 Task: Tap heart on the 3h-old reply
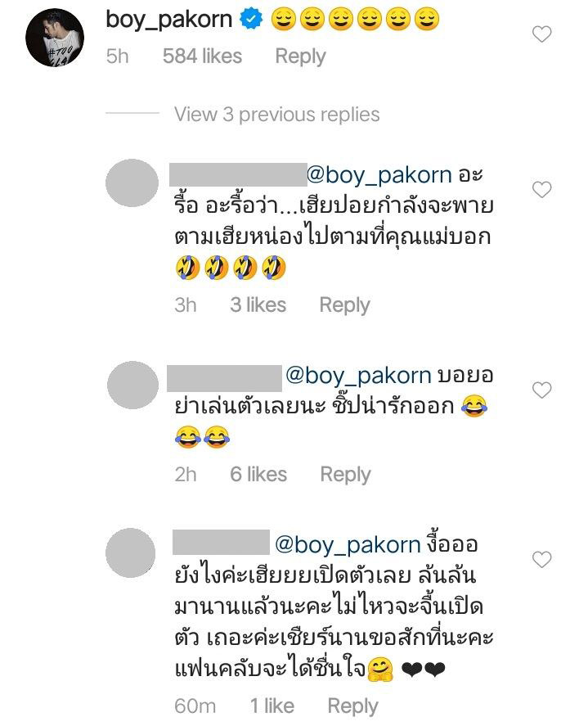(541, 190)
